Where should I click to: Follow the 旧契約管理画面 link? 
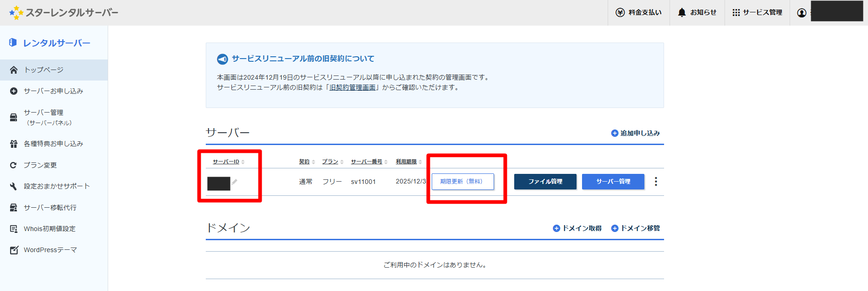click(352, 87)
